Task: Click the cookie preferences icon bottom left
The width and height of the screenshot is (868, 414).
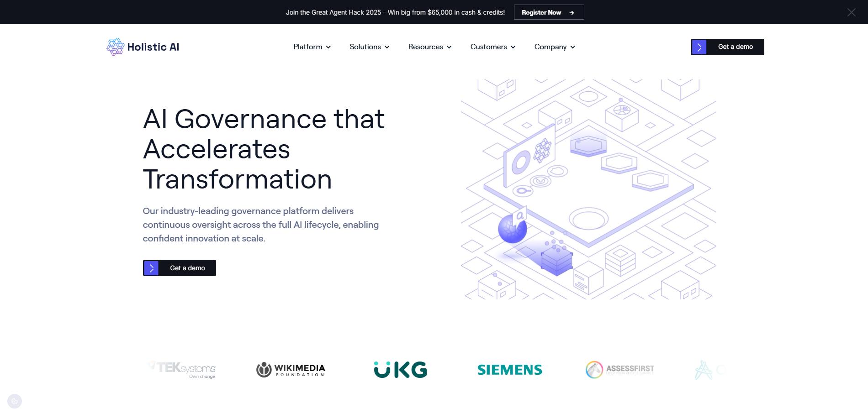Action: point(14,401)
